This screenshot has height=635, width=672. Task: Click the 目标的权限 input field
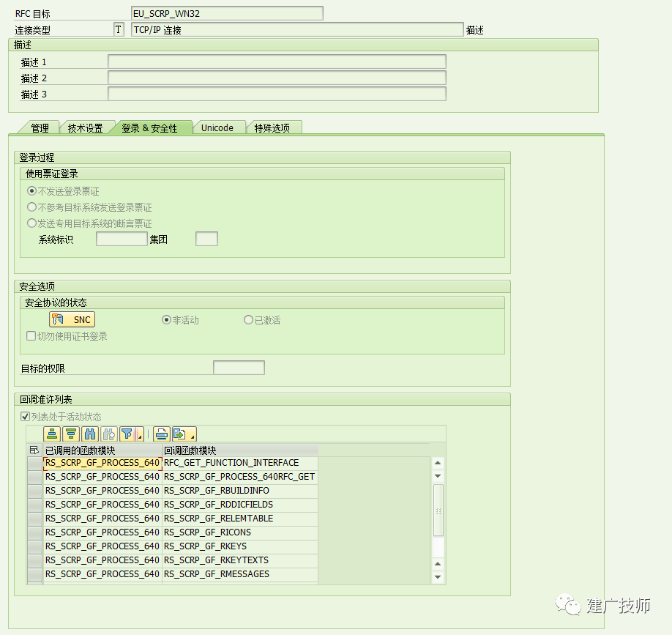point(239,368)
